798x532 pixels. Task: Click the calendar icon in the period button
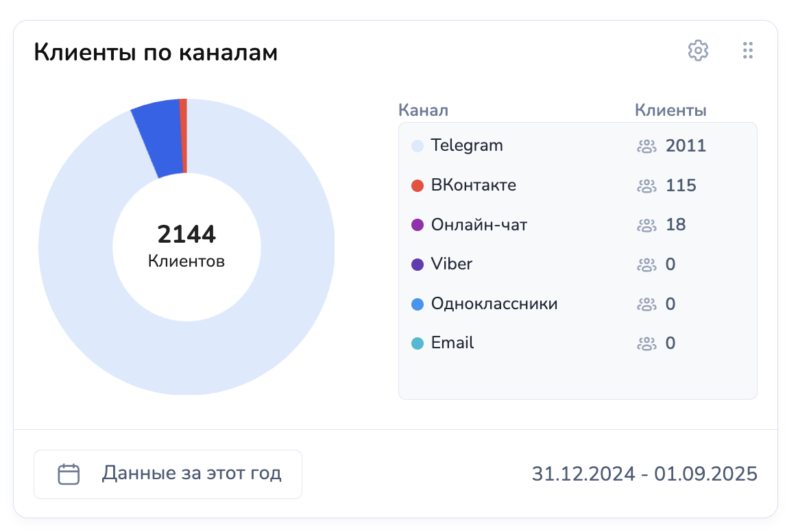coord(69,474)
